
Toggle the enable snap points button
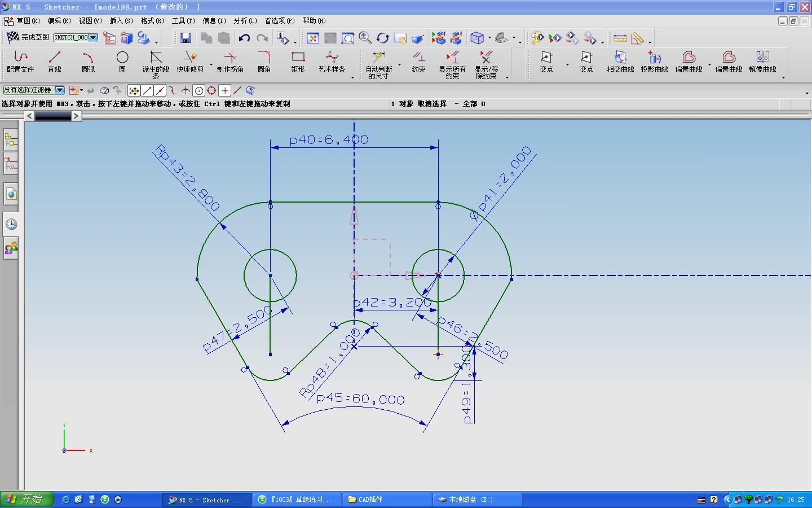tap(134, 90)
